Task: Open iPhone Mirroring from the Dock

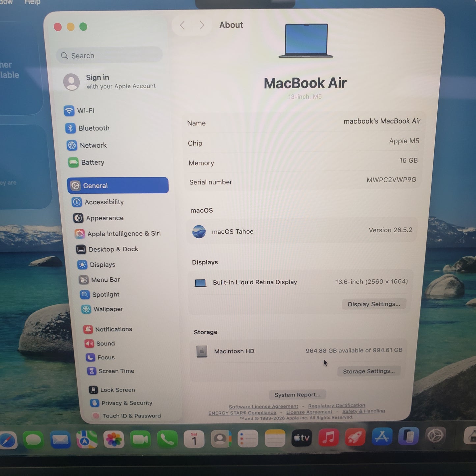Action: click(x=408, y=436)
